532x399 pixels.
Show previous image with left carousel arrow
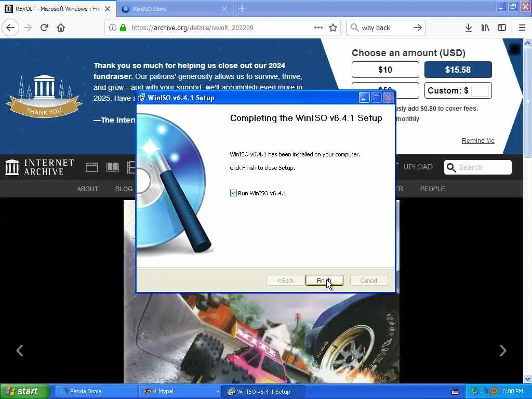pos(20,351)
